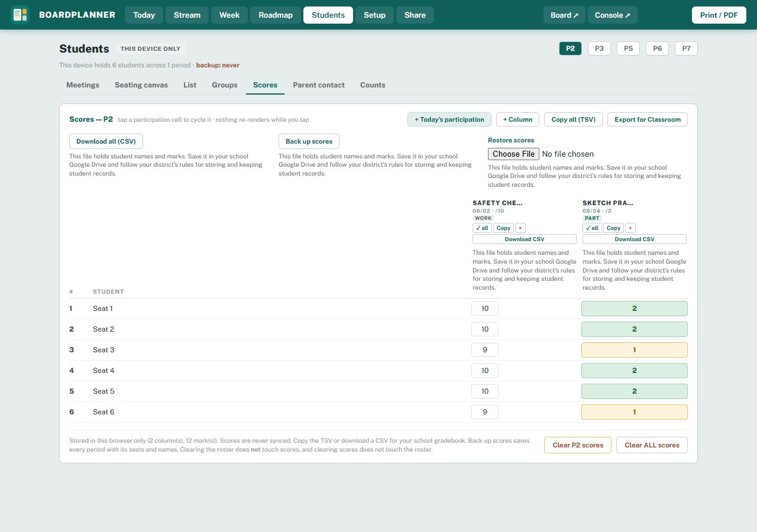Open the Setup page

point(374,15)
